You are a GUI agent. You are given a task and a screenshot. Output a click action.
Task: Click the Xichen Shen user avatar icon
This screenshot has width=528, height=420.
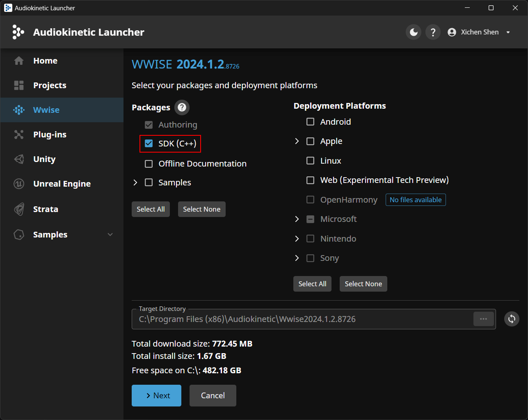tap(452, 32)
